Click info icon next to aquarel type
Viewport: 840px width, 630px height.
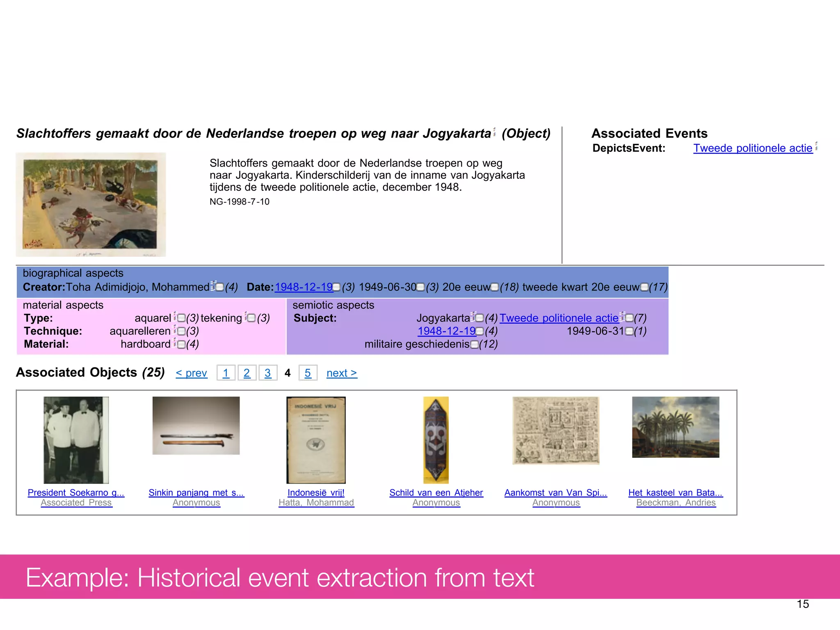pos(175,317)
